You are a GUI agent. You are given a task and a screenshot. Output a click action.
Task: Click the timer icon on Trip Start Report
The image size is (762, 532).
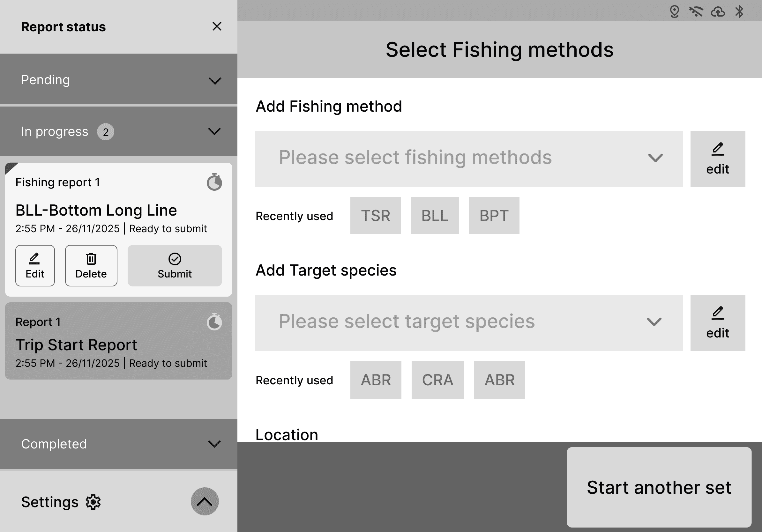214,322
